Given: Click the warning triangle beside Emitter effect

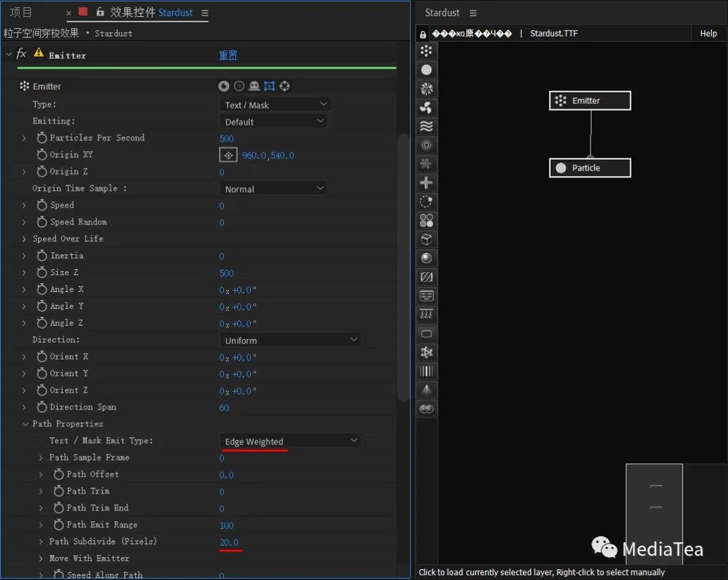Looking at the screenshot, I should (x=38, y=53).
